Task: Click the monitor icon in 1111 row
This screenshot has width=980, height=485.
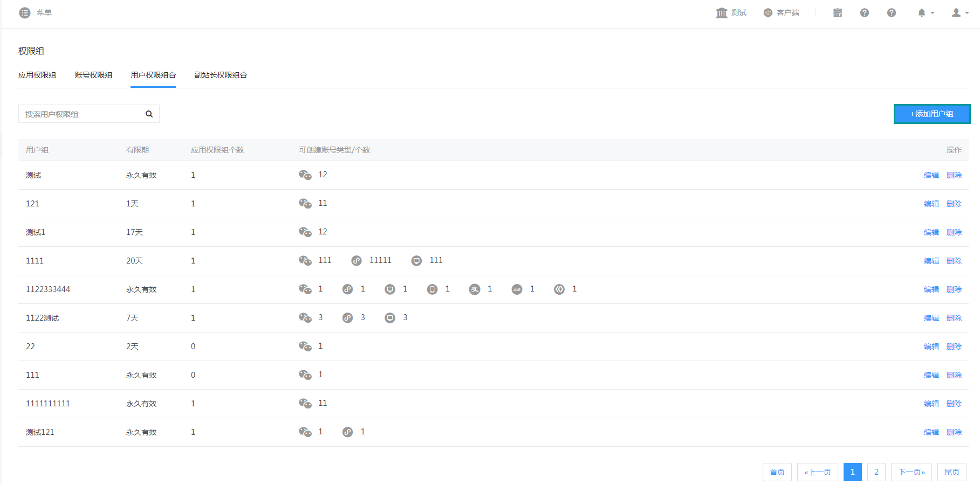Action: (x=416, y=261)
